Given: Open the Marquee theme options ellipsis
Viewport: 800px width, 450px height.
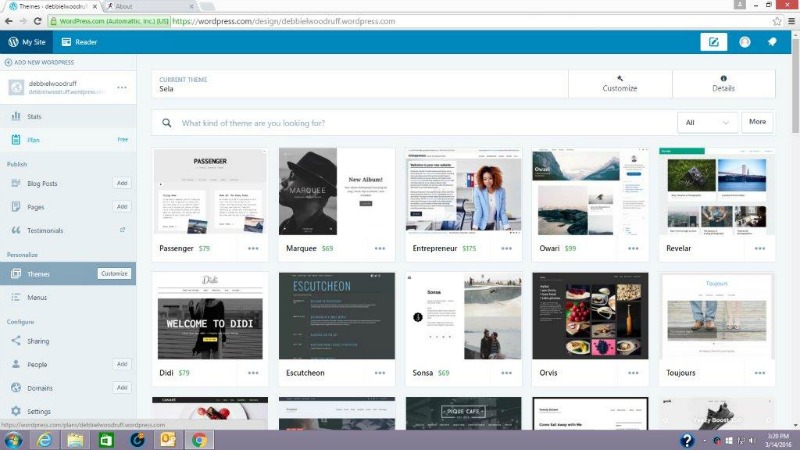Looking at the screenshot, I should pos(380,248).
